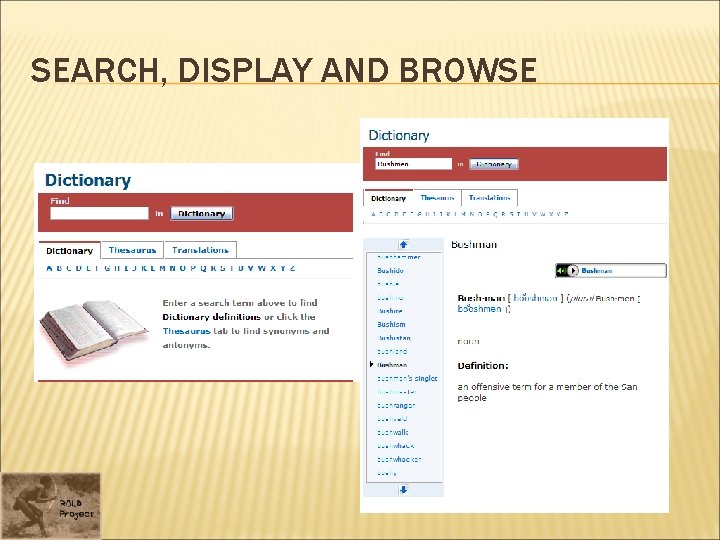
Task: Click Dictionary search button beside Bushmen field
Action: 494,164
